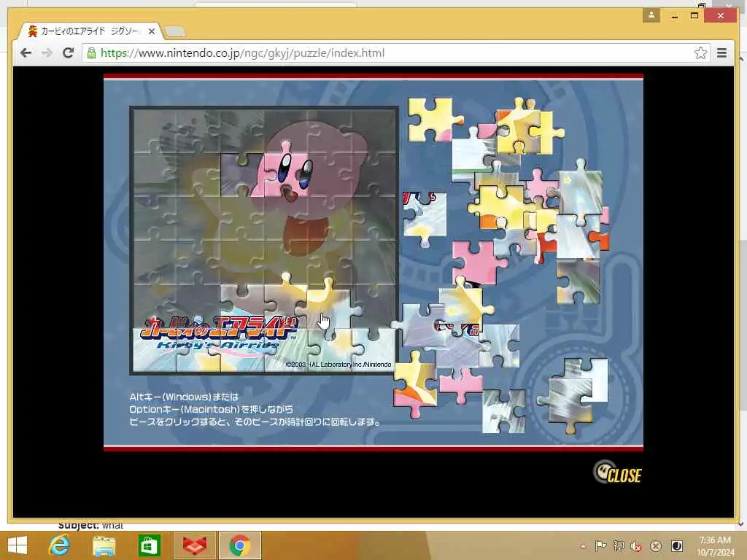
Task: Open the Windows Store taskbar icon
Action: pyautogui.click(x=149, y=545)
